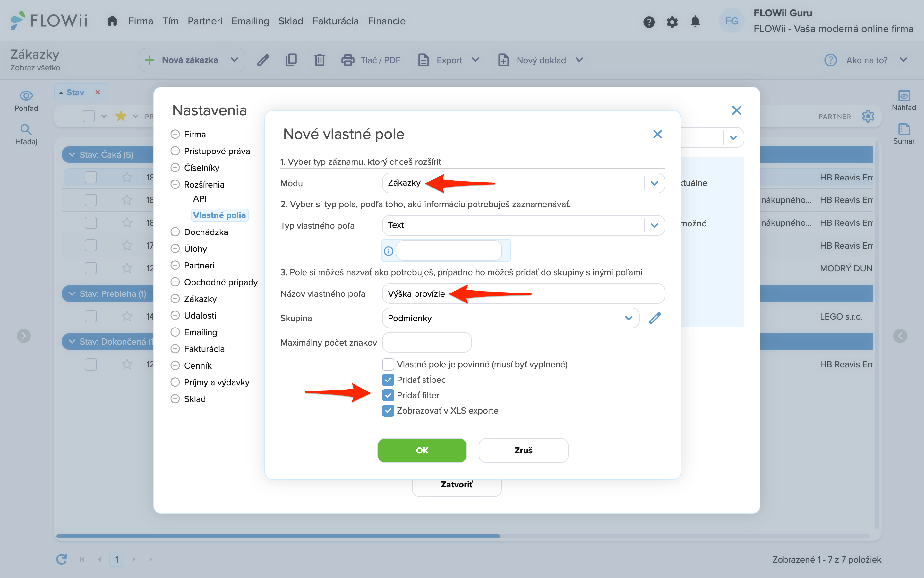Open the Pohľad eye view icon
The image size is (924, 578).
pos(26,101)
